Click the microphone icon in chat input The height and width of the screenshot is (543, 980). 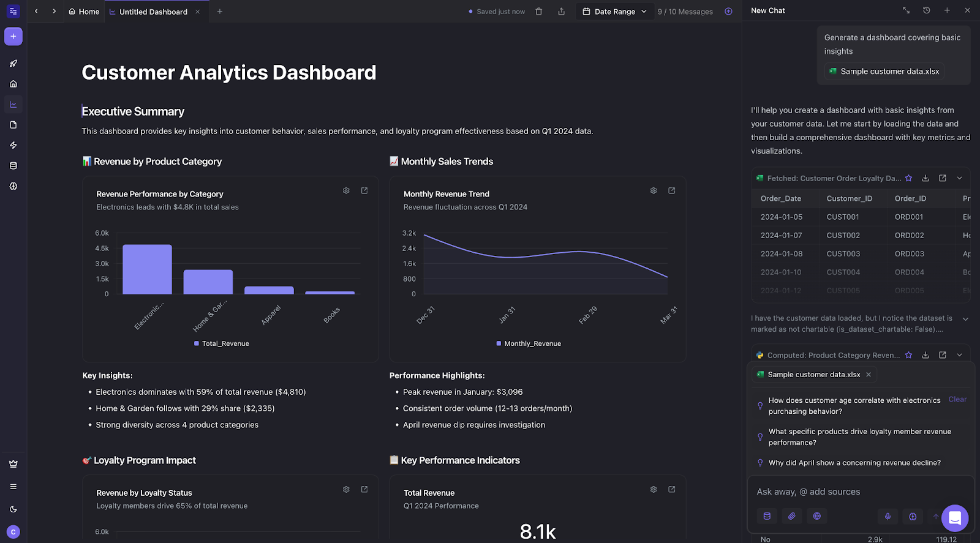pos(888,516)
